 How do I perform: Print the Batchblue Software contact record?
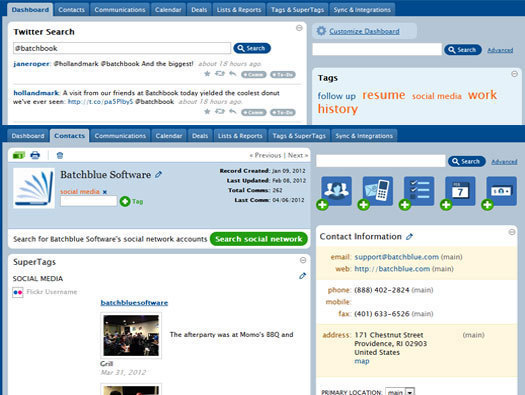coord(35,155)
